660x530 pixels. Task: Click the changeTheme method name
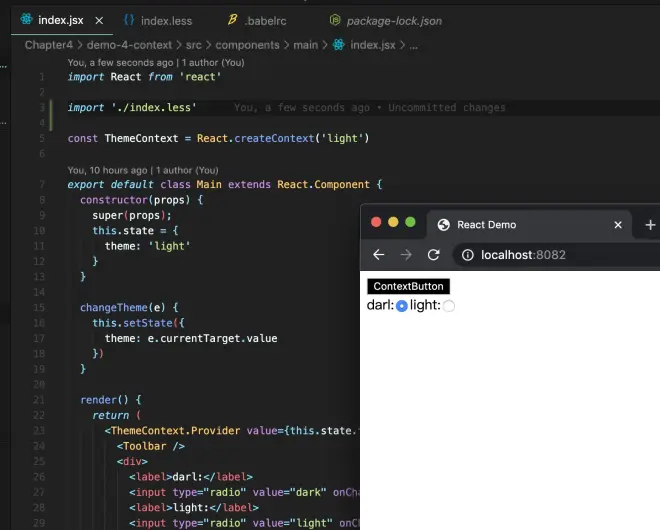pyautogui.click(x=114, y=308)
